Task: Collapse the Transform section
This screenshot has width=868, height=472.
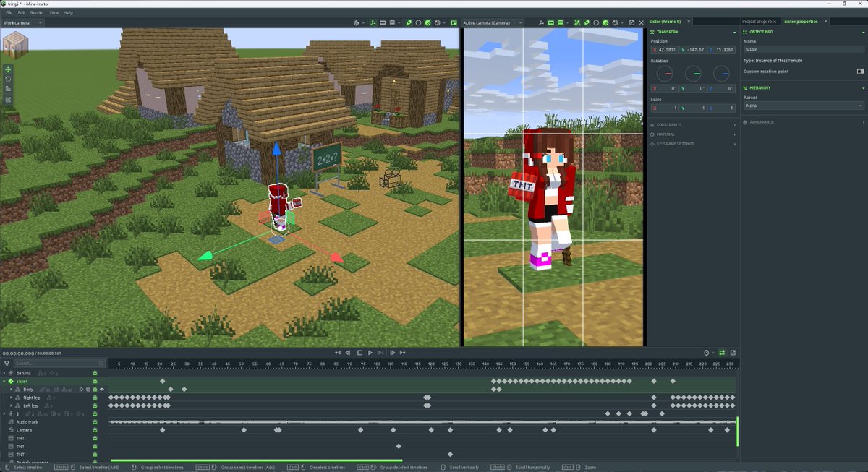Action: point(735,32)
